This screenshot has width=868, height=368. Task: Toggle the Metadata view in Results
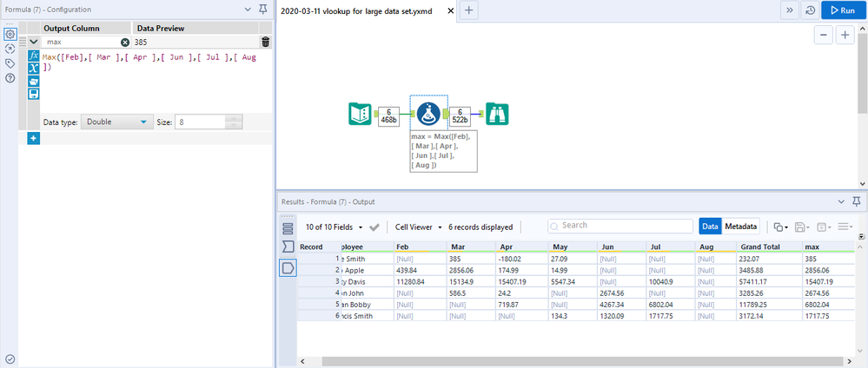coord(741,227)
